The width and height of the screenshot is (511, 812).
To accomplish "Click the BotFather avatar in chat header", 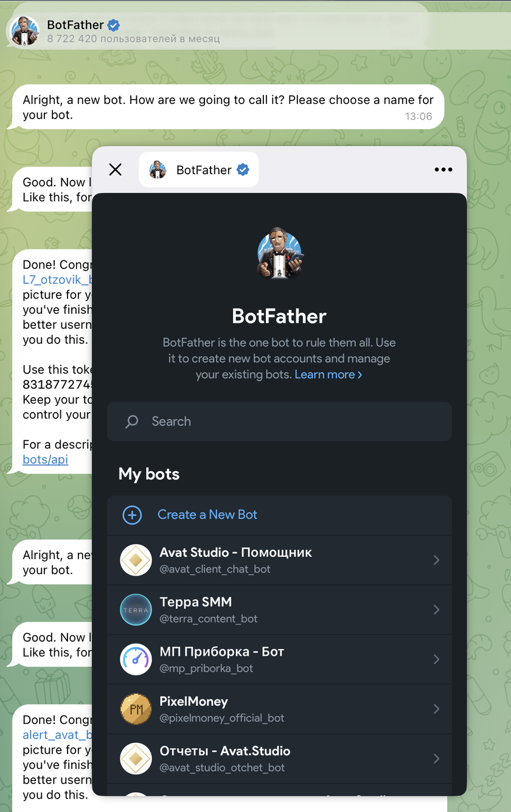I will click(26, 31).
